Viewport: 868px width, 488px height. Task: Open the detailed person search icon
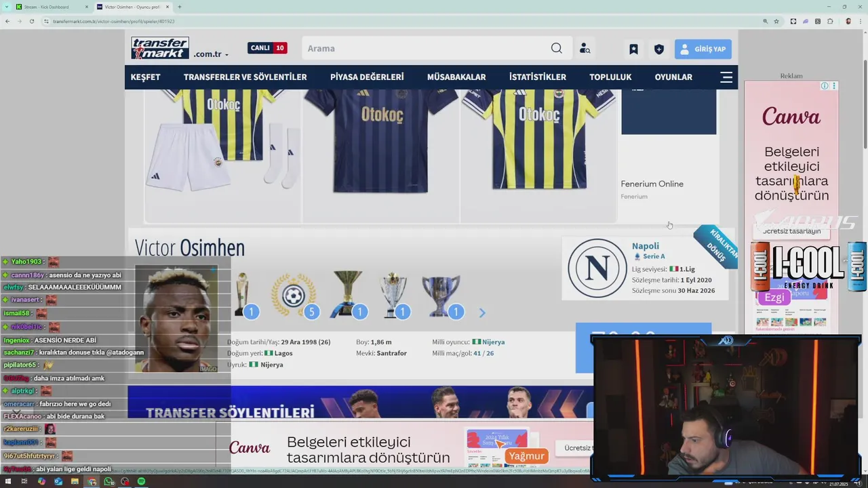pyautogui.click(x=585, y=49)
